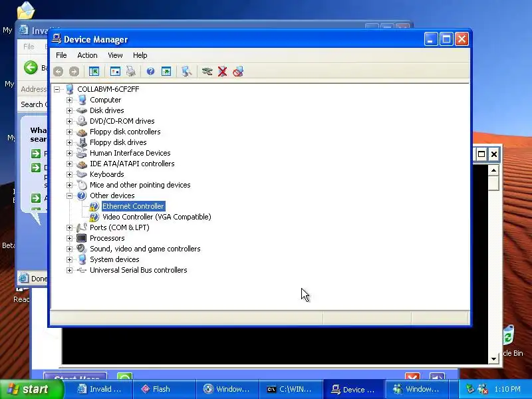Click the Print toolbar icon
This screenshot has height=399, width=532.
pyautogui.click(x=131, y=71)
